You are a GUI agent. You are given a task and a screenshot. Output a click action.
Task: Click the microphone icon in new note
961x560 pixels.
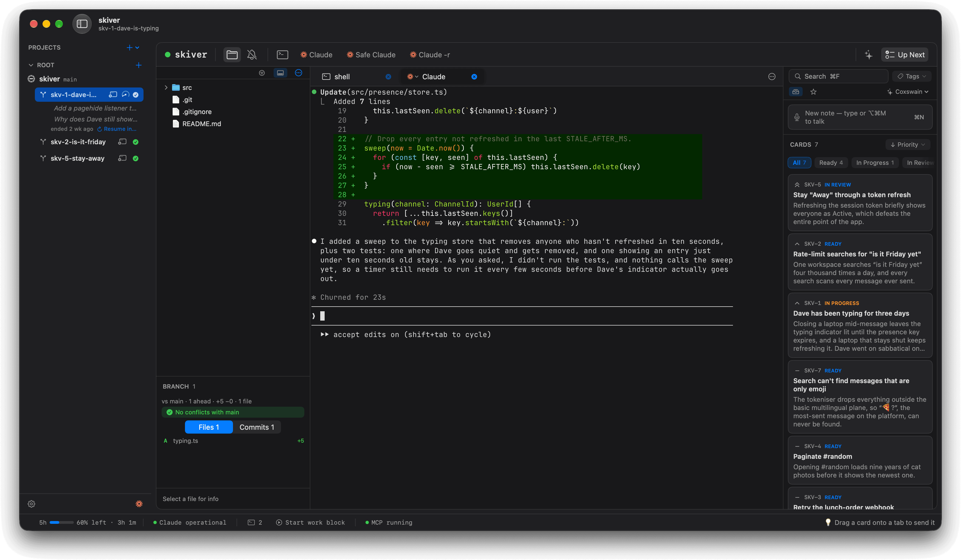coord(797,117)
